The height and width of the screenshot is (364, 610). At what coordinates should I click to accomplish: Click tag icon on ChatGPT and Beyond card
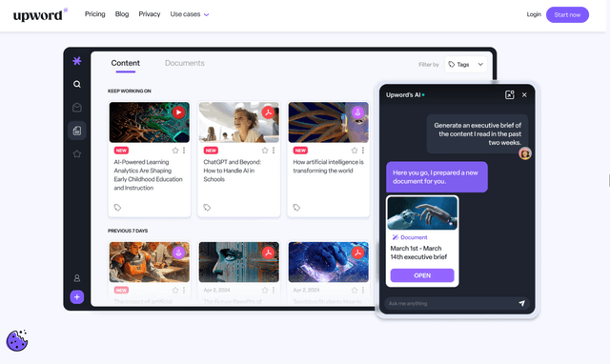tap(207, 208)
